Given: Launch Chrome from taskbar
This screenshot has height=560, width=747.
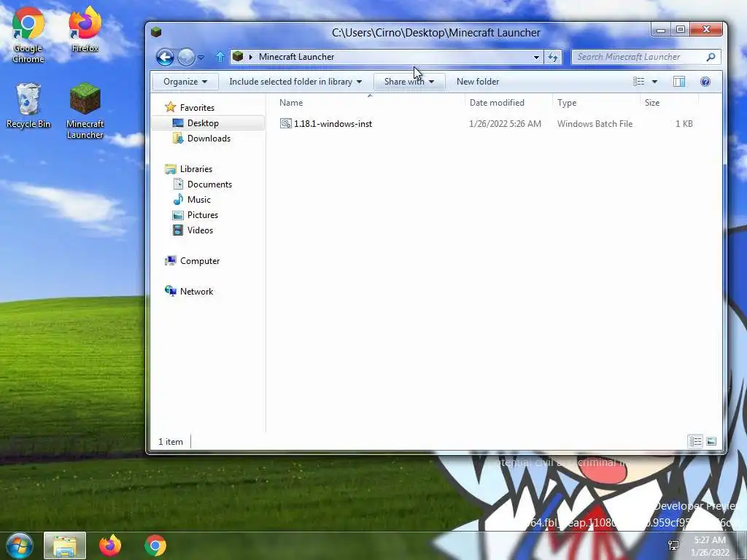Looking at the screenshot, I should (155, 545).
